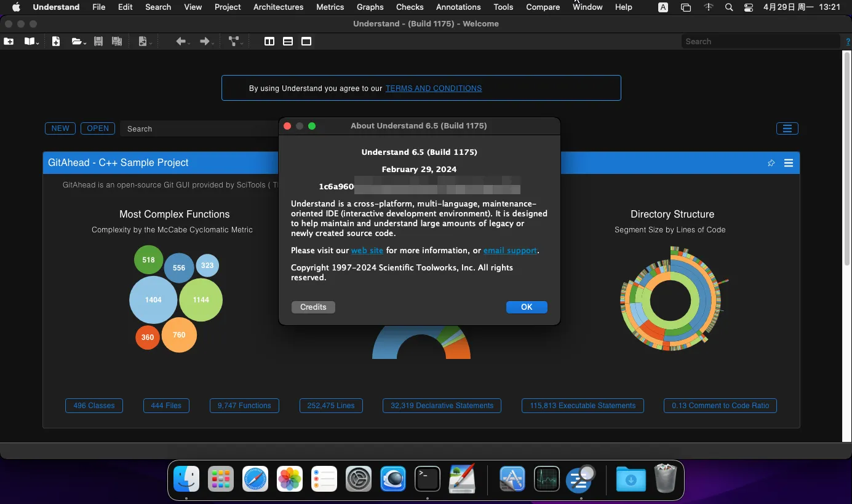852x504 pixels.
Task: Open Photos from the dock
Action: (290, 479)
